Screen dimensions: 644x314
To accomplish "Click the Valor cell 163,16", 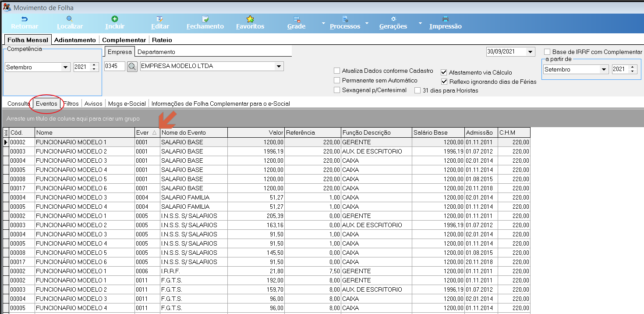I will point(256,225).
